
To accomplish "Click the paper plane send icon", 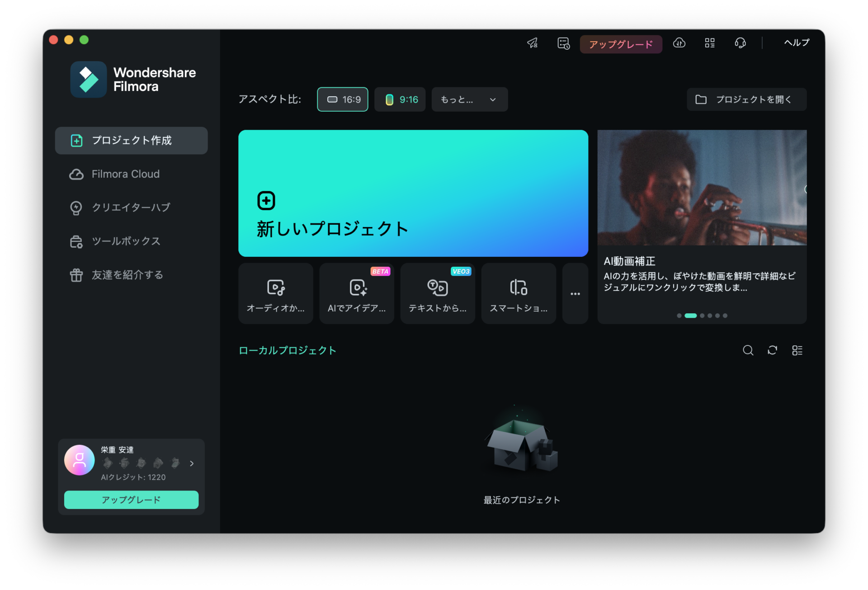I will [x=533, y=43].
